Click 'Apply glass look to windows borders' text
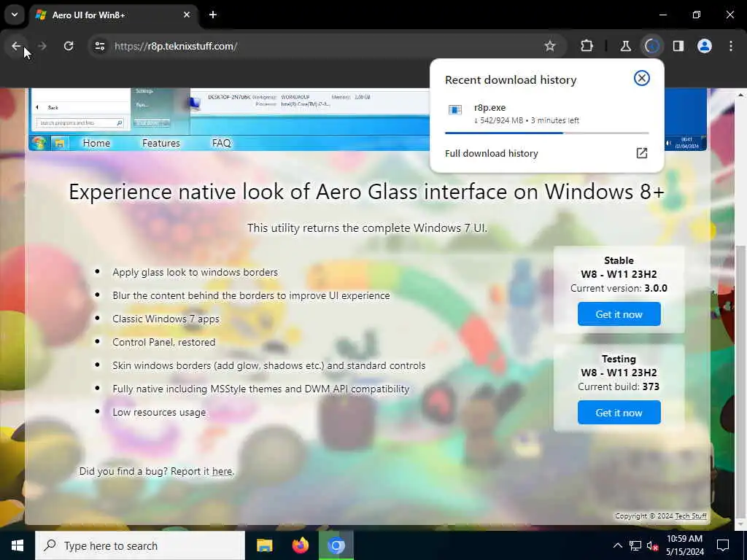This screenshot has height=560, width=747. coord(195,272)
